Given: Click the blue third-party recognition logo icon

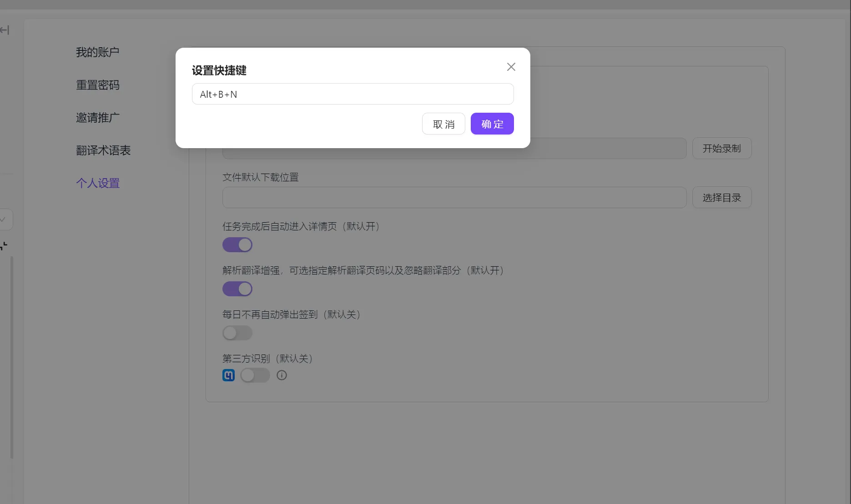Looking at the screenshot, I should click(228, 375).
